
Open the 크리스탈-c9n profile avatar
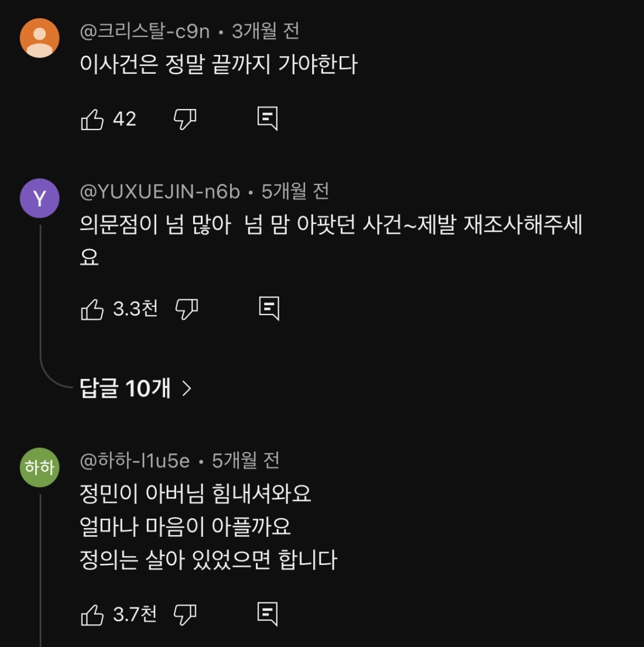(x=40, y=38)
